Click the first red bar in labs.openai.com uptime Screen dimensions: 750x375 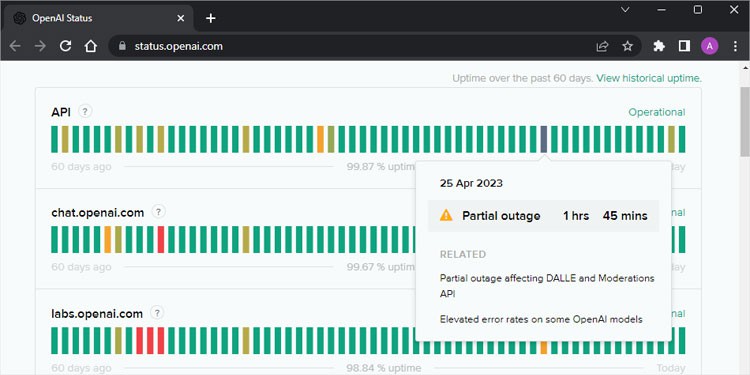pyautogui.click(x=140, y=341)
